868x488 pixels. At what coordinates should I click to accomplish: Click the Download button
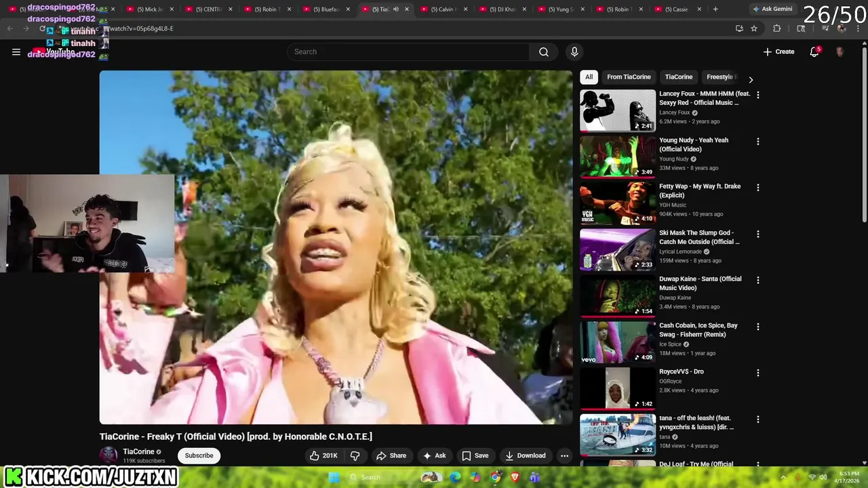(525, 455)
